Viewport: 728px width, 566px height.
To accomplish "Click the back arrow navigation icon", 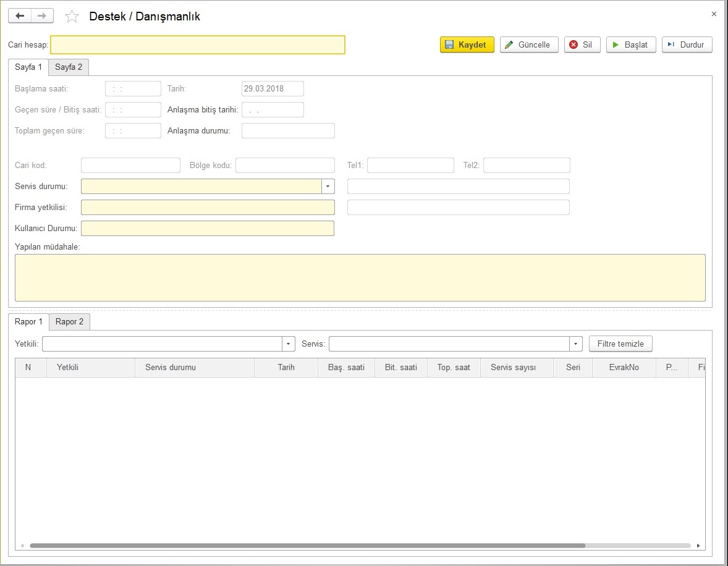I will pyautogui.click(x=20, y=16).
